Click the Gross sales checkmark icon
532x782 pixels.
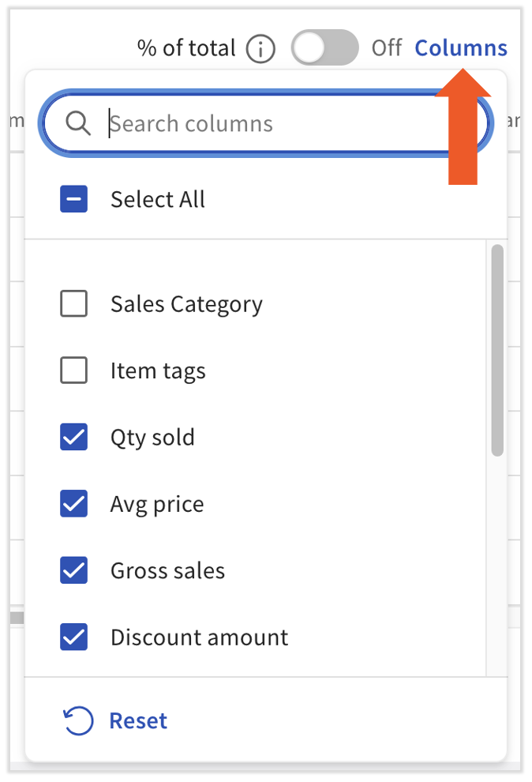[73, 570]
